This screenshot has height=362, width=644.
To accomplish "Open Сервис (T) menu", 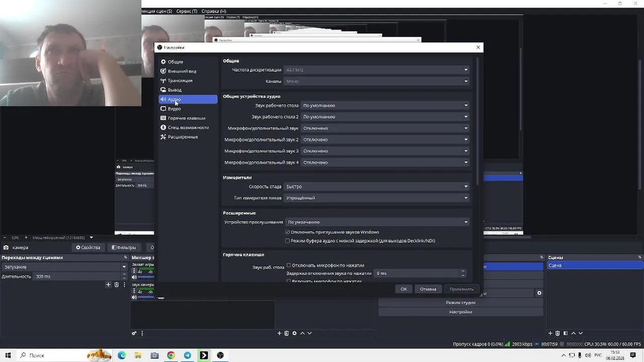I will pos(186,11).
